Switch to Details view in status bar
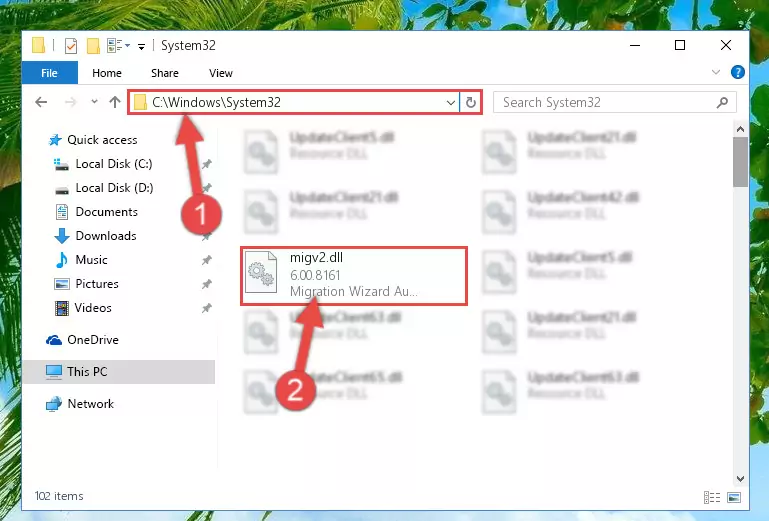 click(712, 497)
